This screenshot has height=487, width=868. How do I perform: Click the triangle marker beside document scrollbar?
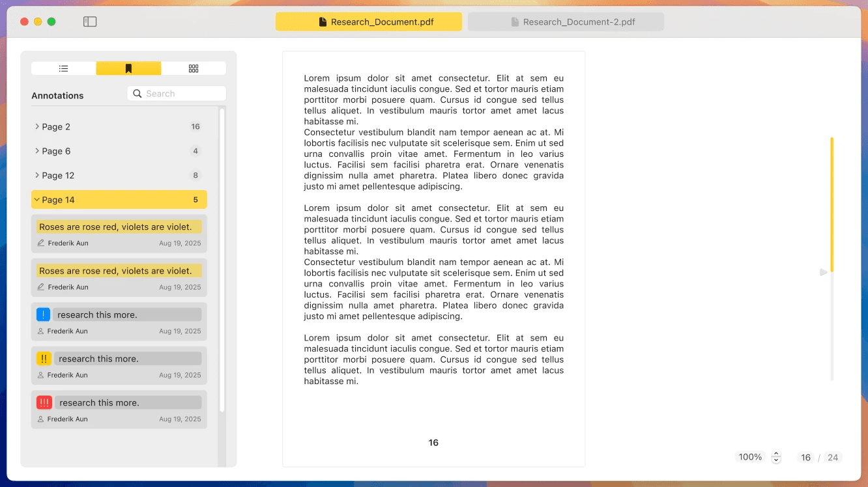[x=824, y=272]
